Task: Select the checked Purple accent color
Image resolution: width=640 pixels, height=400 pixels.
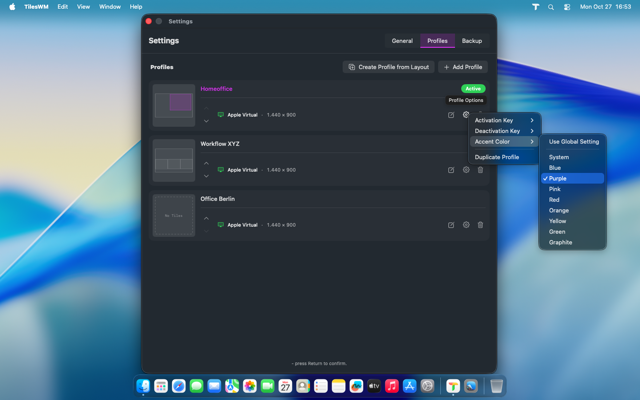Action: tap(572, 178)
